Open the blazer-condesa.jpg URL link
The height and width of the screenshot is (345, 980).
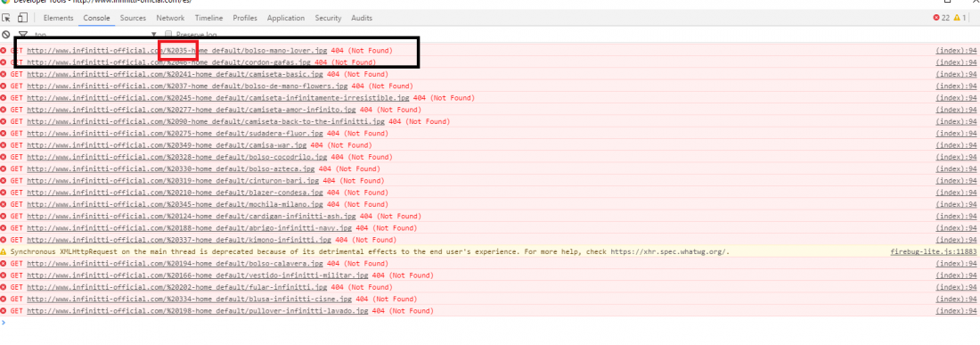[175, 193]
